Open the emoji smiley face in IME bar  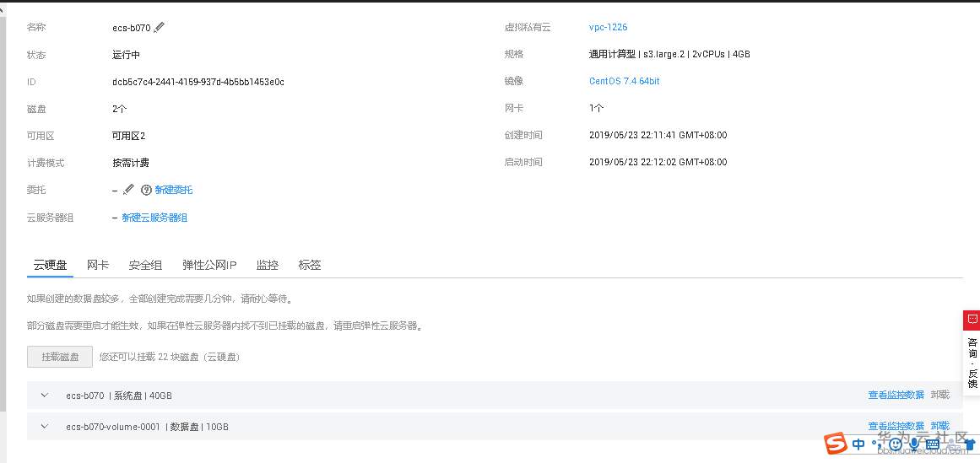[895, 444]
